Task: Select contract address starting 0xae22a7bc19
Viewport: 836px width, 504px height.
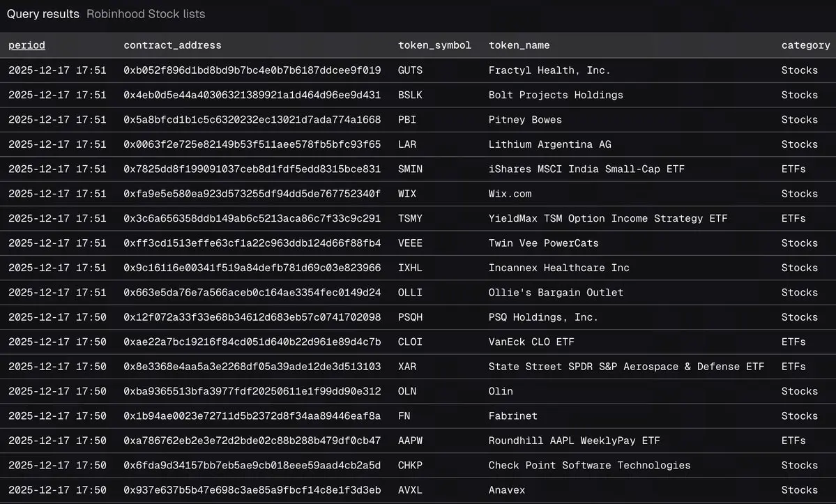Action: coord(252,342)
